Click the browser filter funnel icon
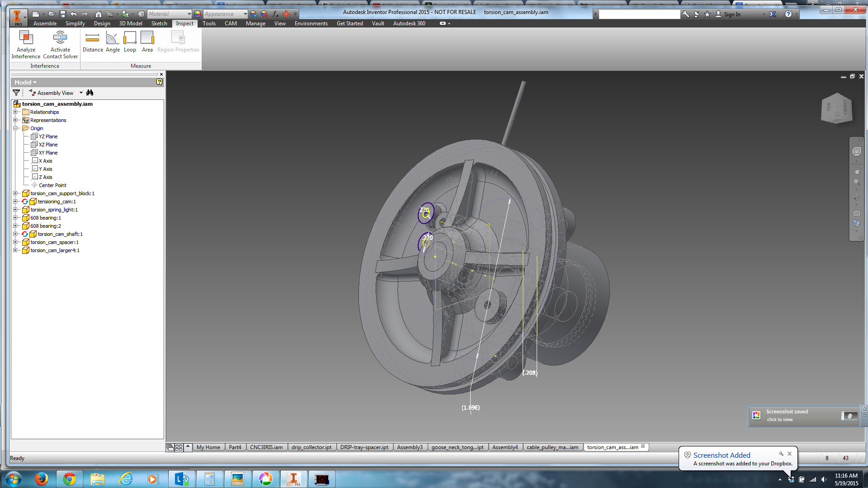 click(16, 93)
